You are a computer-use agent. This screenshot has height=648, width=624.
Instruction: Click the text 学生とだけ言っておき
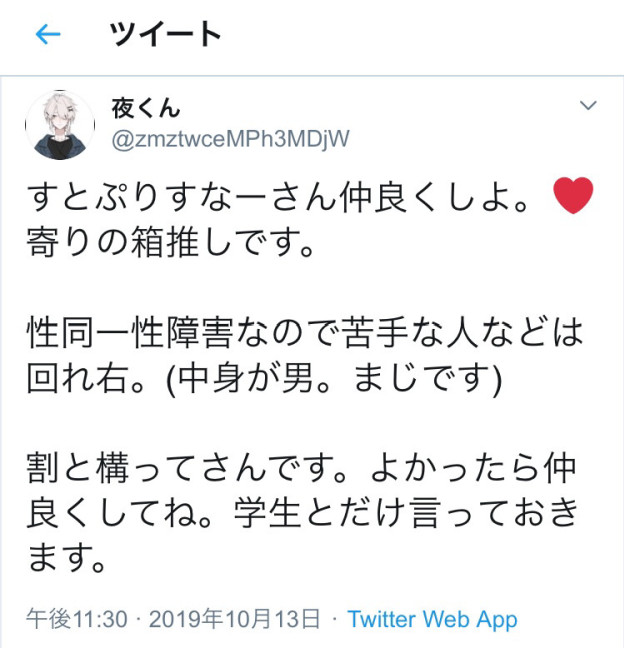coord(406,514)
